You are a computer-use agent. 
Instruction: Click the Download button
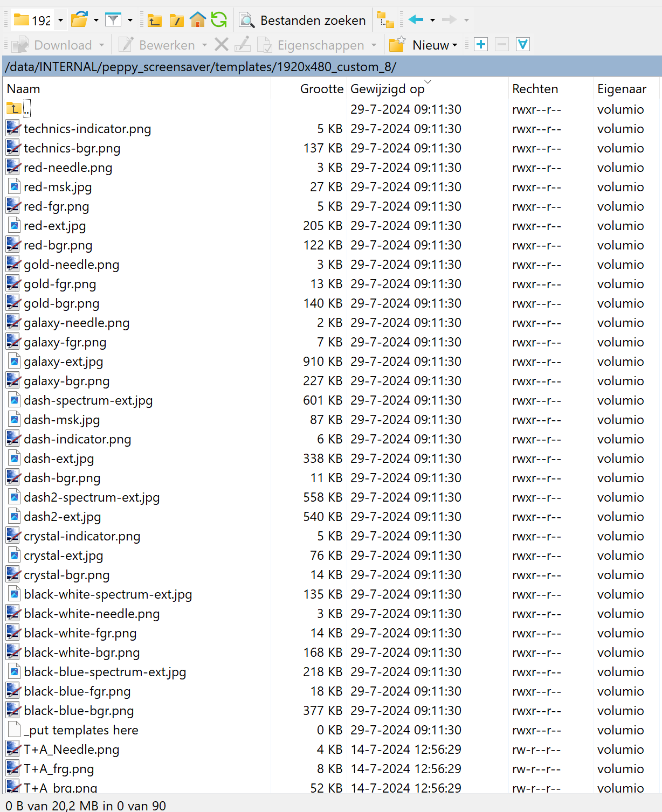pyautogui.click(x=52, y=45)
